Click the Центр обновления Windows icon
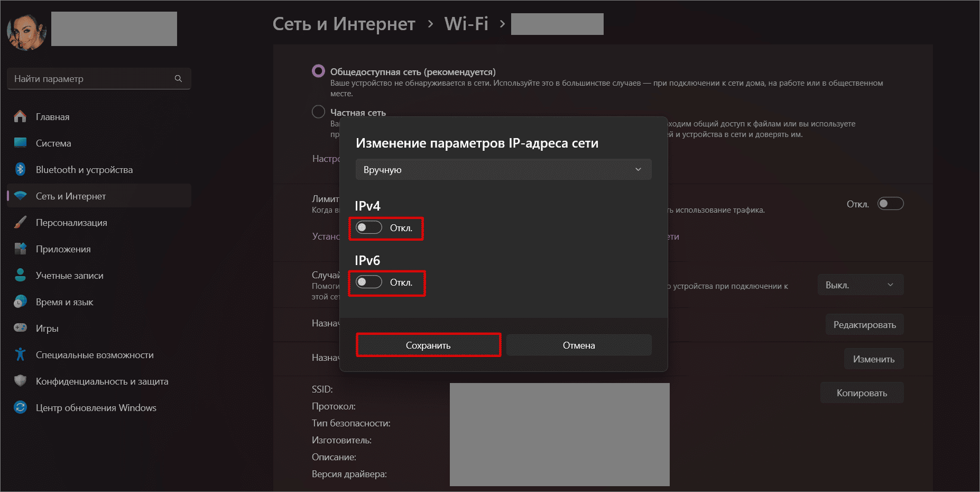This screenshot has width=980, height=492. pyautogui.click(x=20, y=407)
